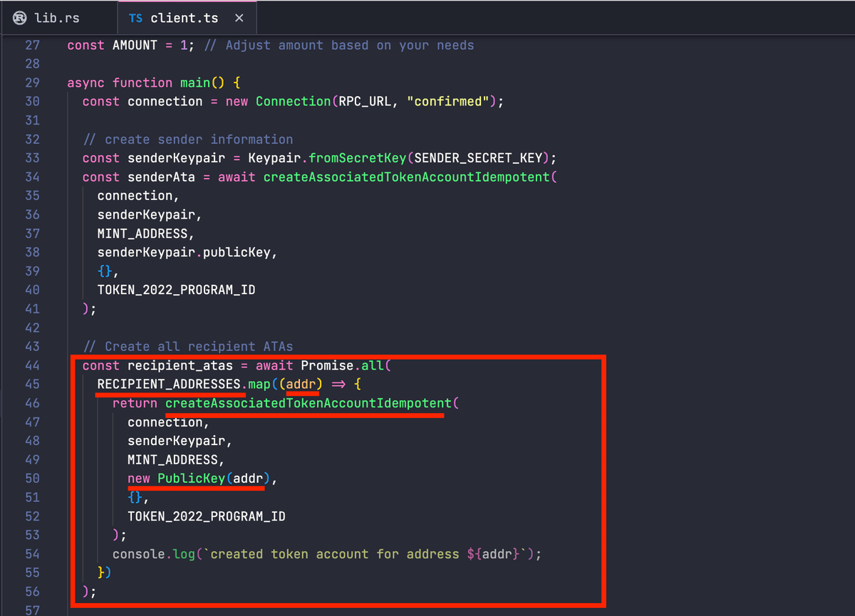Click 'senderKeypair.publicKey' on line 38

pyautogui.click(x=187, y=252)
